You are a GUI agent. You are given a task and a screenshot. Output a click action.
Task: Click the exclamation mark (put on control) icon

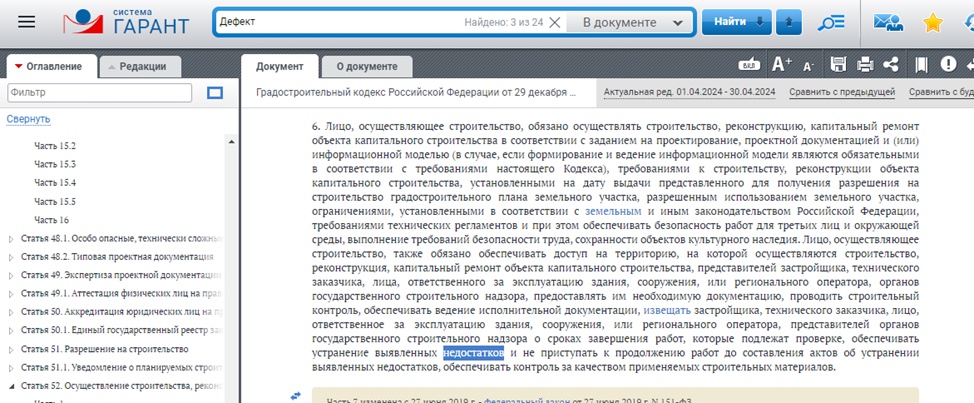[x=948, y=63]
